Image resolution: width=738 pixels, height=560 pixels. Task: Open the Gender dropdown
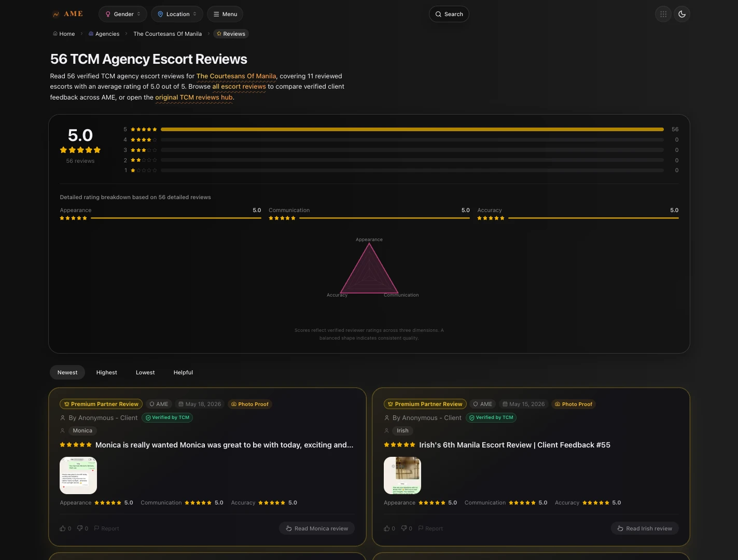[123, 14]
